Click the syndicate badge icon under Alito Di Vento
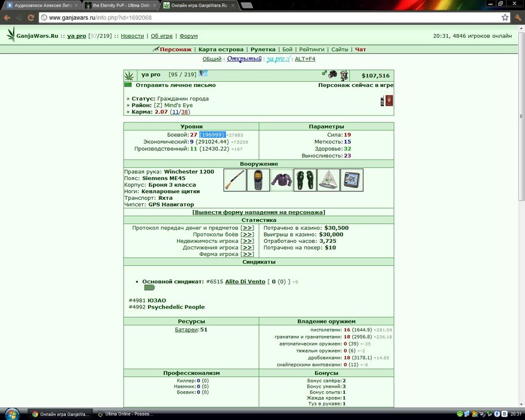 [x=150, y=288]
